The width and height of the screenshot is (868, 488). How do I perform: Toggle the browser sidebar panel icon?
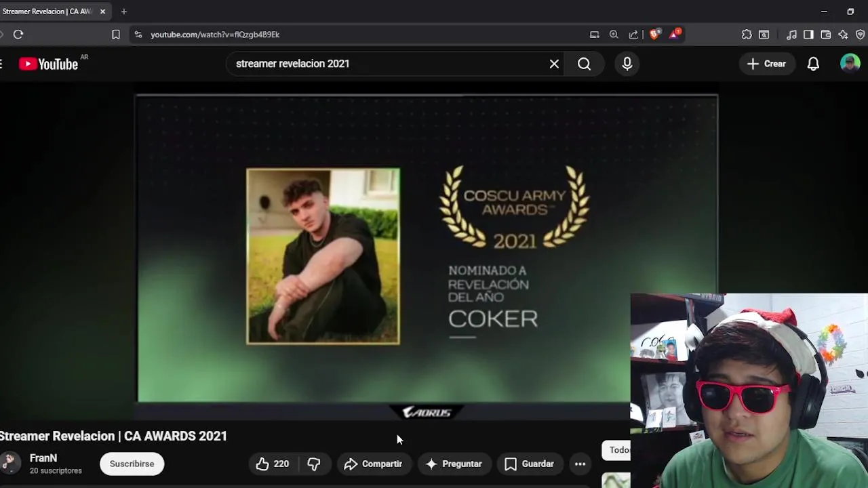click(x=808, y=35)
